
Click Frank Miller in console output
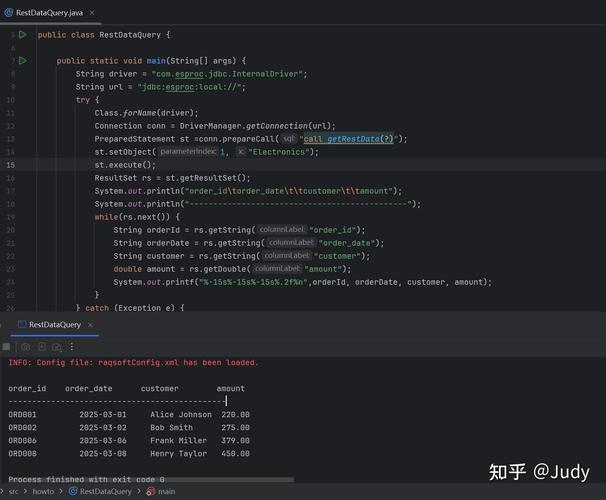pos(179,440)
